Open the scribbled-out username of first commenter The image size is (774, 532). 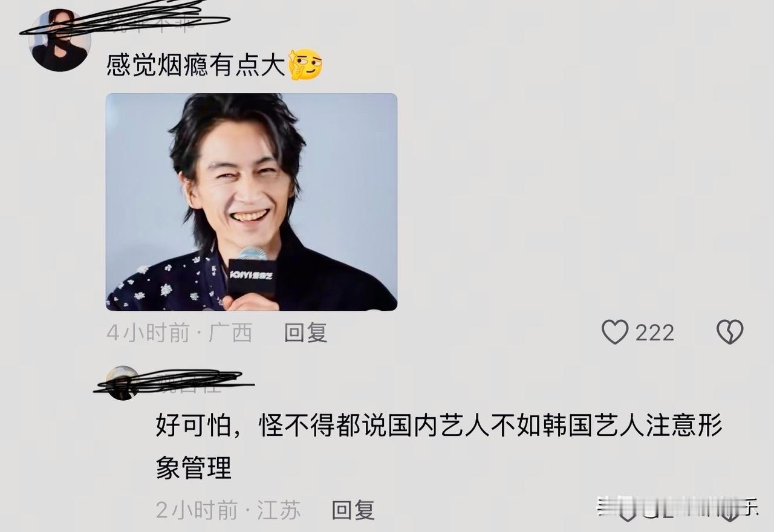click(x=145, y=23)
